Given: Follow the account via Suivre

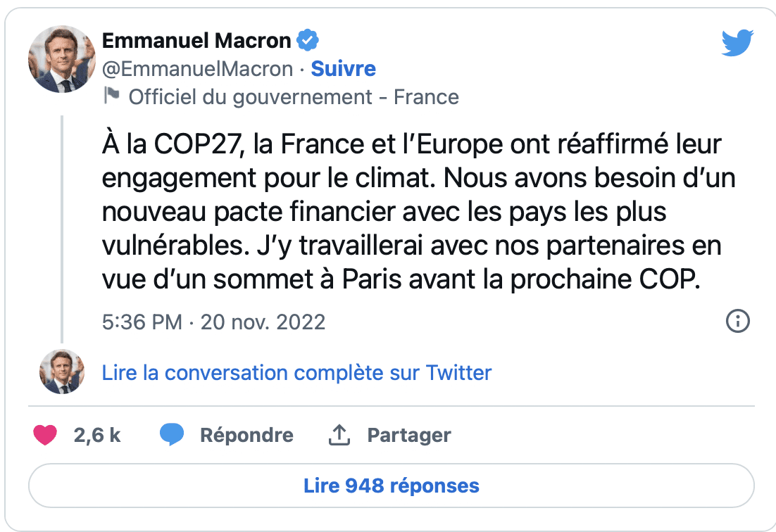Looking at the screenshot, I should [343, 69].
